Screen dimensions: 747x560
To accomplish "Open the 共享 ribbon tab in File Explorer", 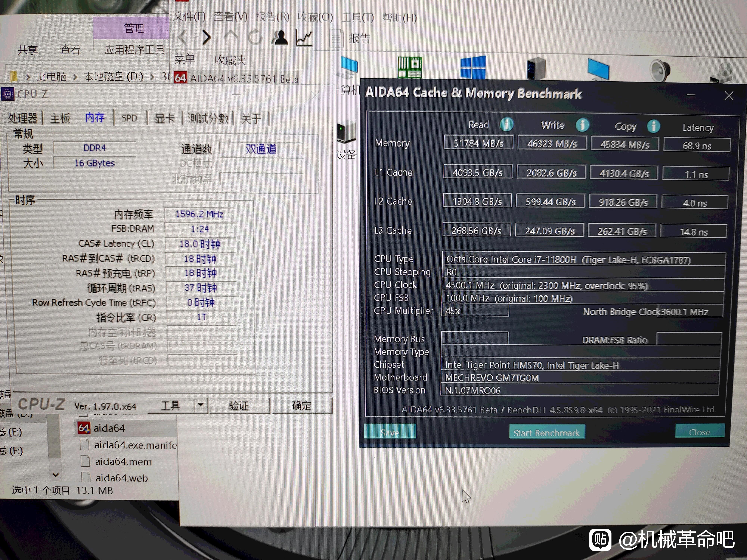I will pyautogui.click(x=27, y=50).
